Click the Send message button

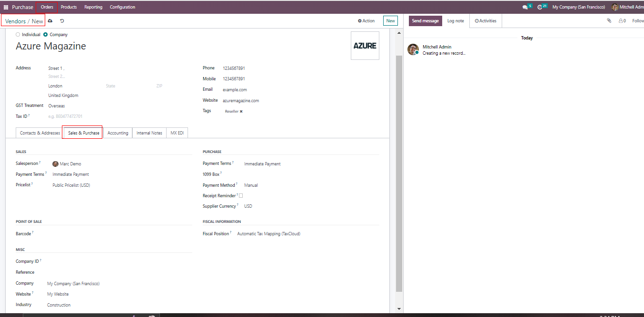pyautogui.click(x=425, y=21)
